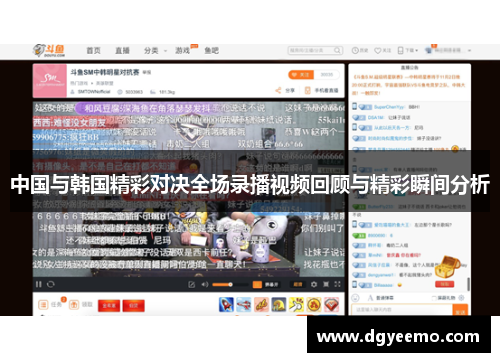The width and height of the screenshot is (500, 362).
Task: Open viewing history via clock icon
Action: 355,50
